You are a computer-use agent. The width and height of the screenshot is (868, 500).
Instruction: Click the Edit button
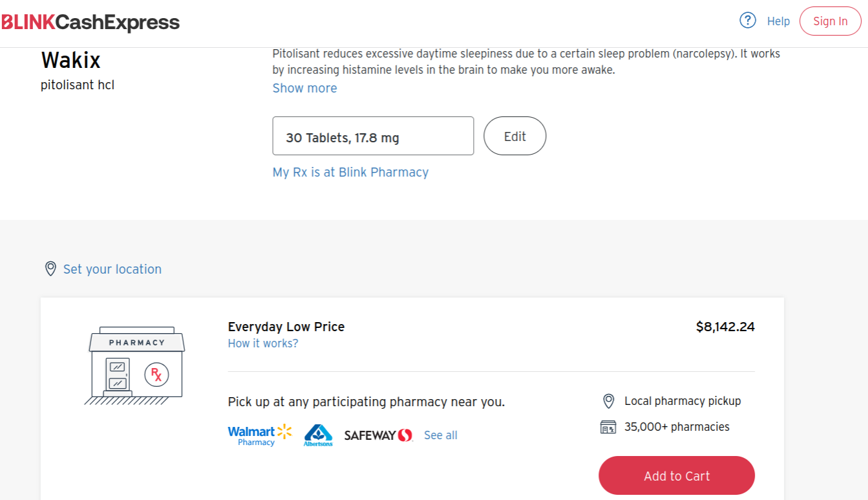tap(514, 136)
